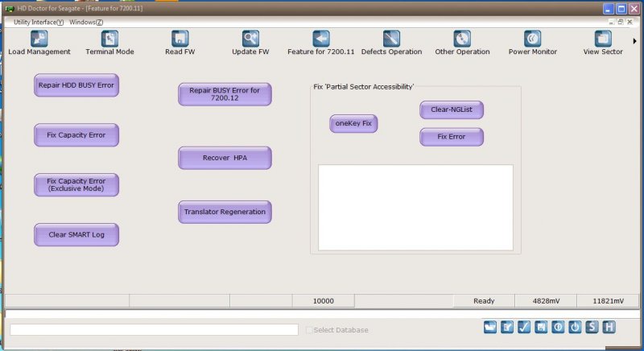Click the 4828mV voltage reading

(546, 301)
